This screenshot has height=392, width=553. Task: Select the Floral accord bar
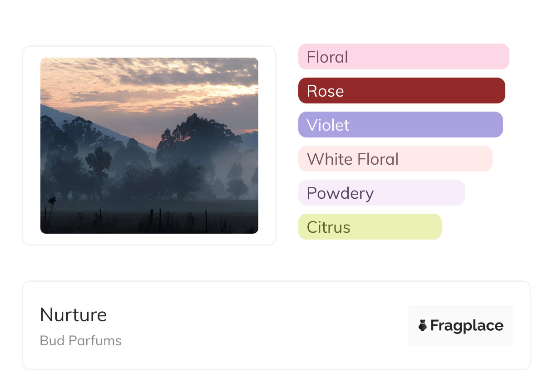[403, 57]
